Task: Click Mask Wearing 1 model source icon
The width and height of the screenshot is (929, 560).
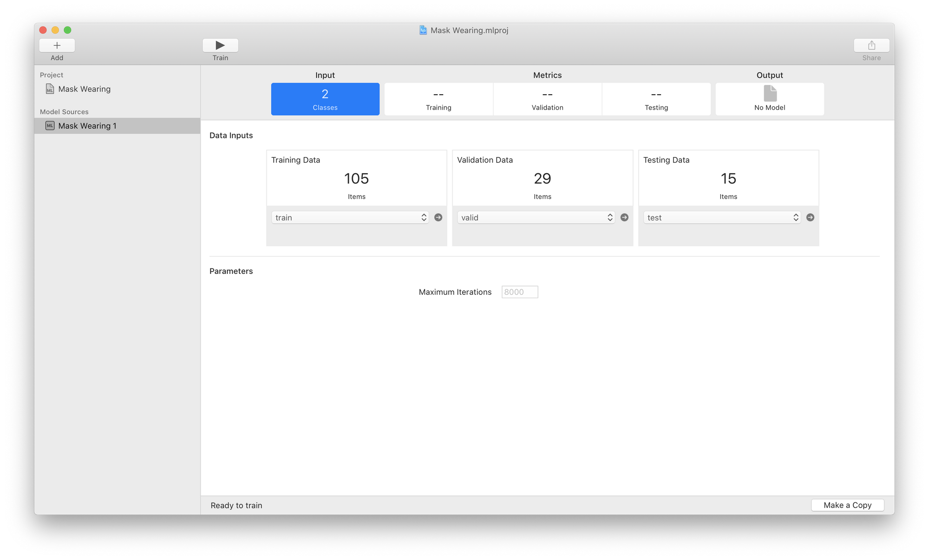Action: (50, 126)
